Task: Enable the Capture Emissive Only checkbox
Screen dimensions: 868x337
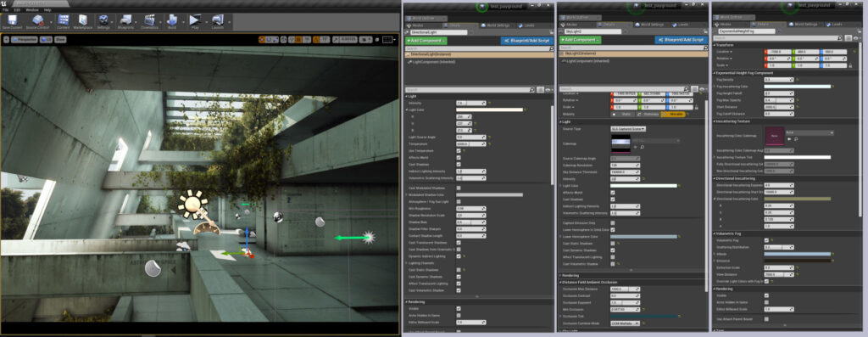Action: [613, 222]
